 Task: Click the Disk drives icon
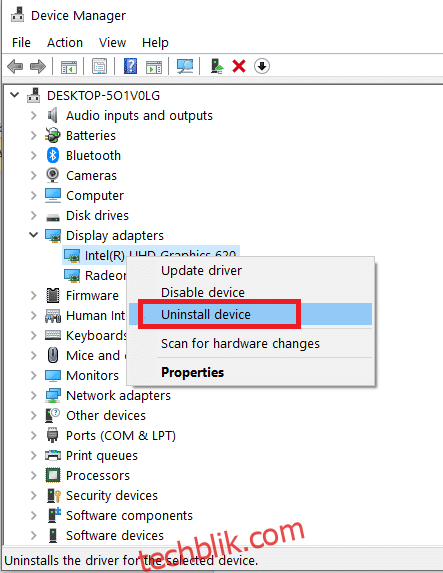pyautogui.click(x=53, y=217)
